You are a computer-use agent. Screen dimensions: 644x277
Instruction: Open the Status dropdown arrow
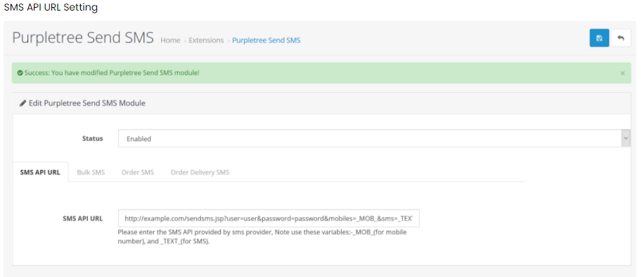coord(626,138)
